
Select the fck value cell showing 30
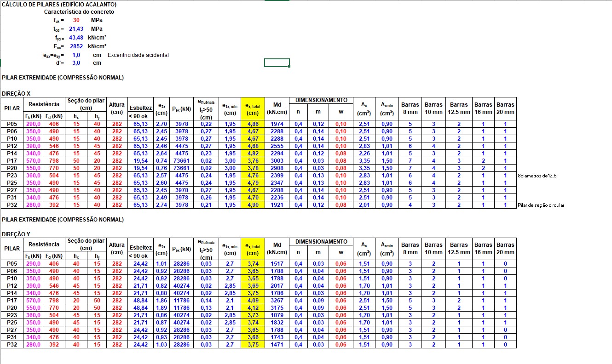point(76,20)
